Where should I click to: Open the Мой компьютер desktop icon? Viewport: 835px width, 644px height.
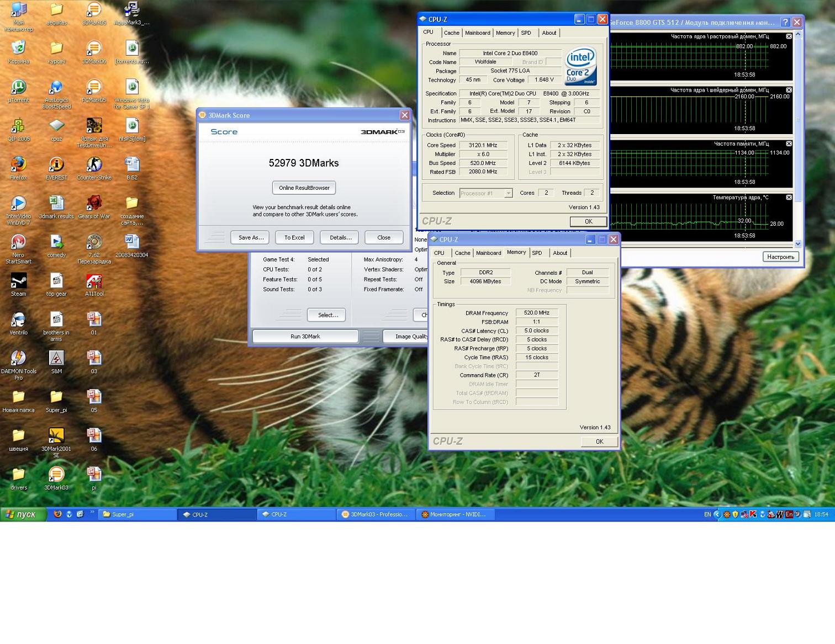(x=19, y=17)
